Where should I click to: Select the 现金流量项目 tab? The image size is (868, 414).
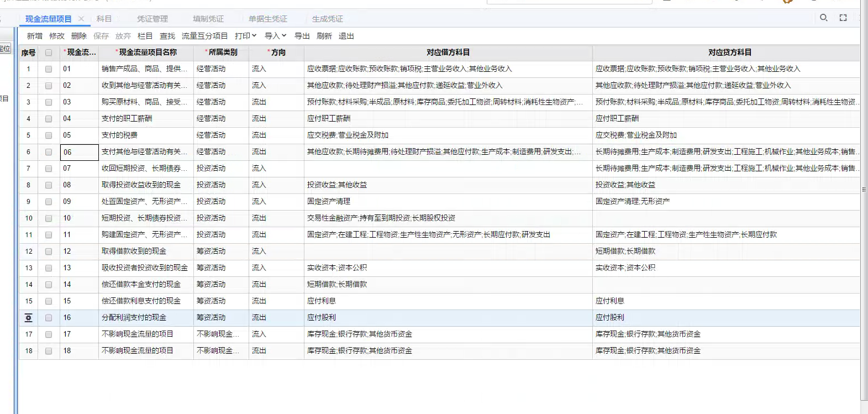click(x=49, y=19)
